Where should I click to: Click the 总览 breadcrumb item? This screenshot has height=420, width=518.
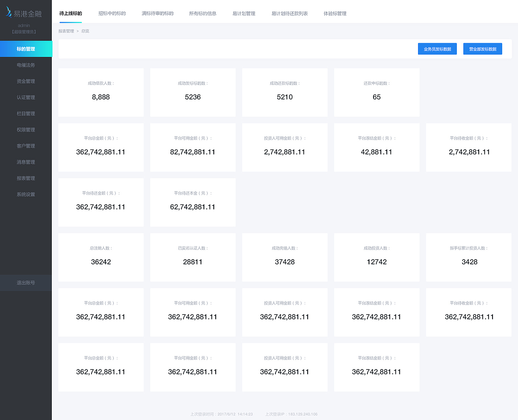click(85, 31)
